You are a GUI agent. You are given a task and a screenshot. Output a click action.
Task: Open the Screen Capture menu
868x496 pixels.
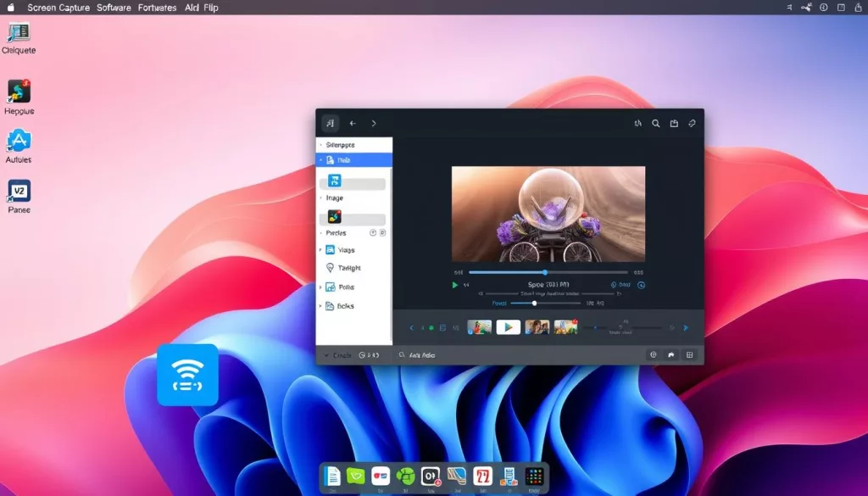(58, 8)
